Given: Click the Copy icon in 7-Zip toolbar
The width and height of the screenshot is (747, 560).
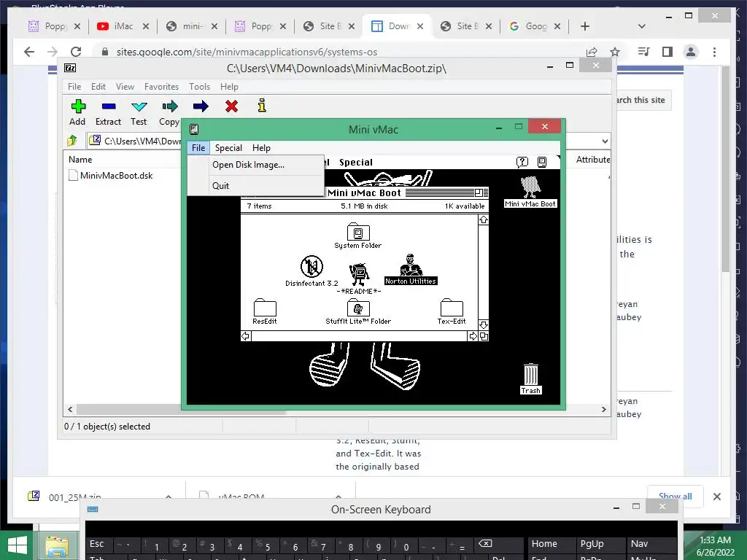Looking at the screenshot, I should click(x=169, y=112).
